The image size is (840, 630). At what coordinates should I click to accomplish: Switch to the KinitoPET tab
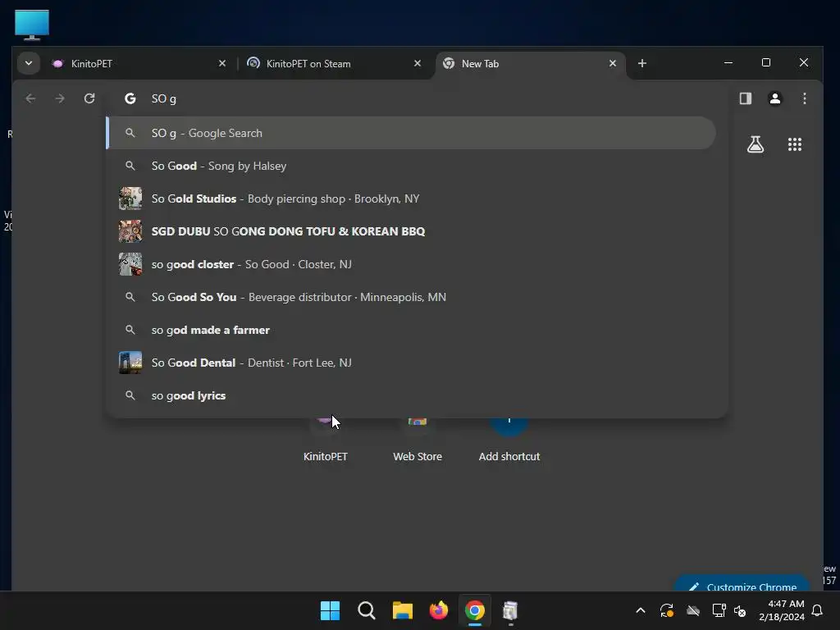(x=139, y=63)
